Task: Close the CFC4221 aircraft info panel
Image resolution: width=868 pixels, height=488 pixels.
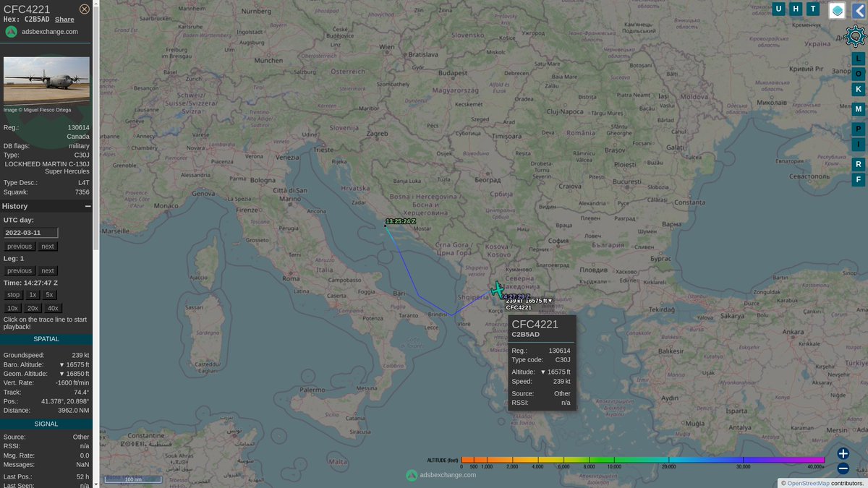Action: (x=85, y=9)
